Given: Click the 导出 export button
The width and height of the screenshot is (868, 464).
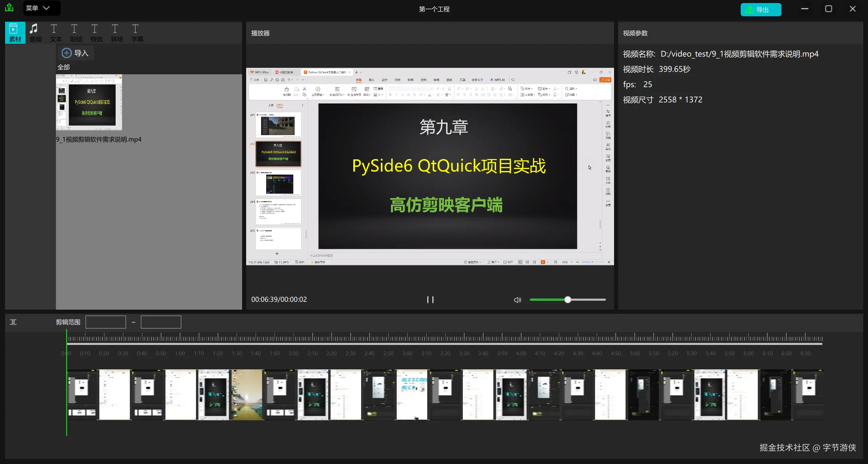Looking at the screenshot, I should click(x=761, y=9).
